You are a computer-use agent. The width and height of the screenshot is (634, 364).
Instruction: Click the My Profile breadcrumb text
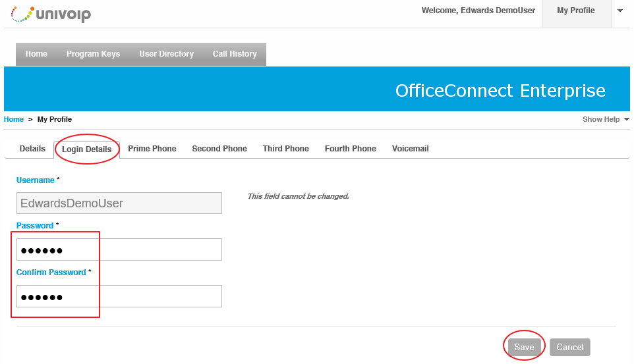pyautogui.click(x=55, y=119)
